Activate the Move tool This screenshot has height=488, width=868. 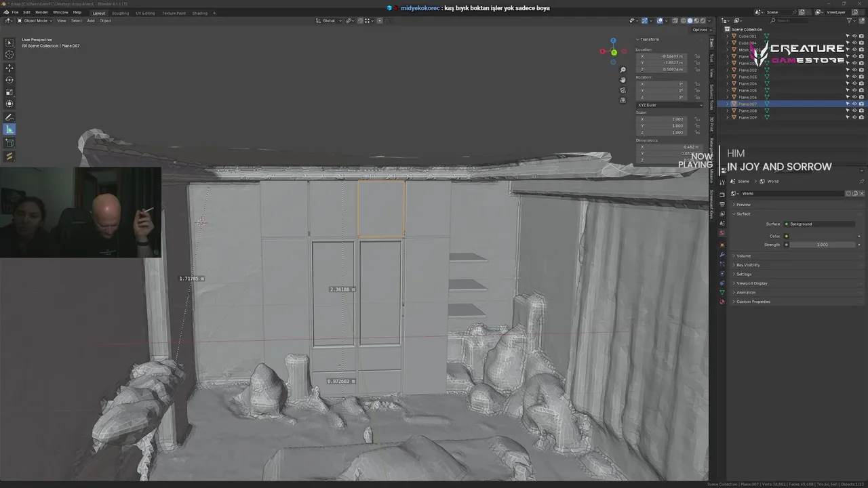pyautogui.click(x=9, y=68)
